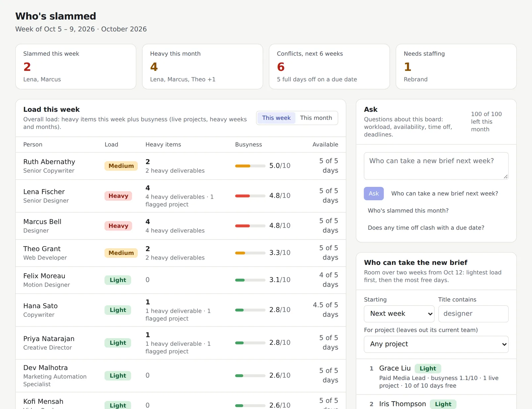Click Iris Thompson's Light badge
532x409 pixels.
[443, 404]
